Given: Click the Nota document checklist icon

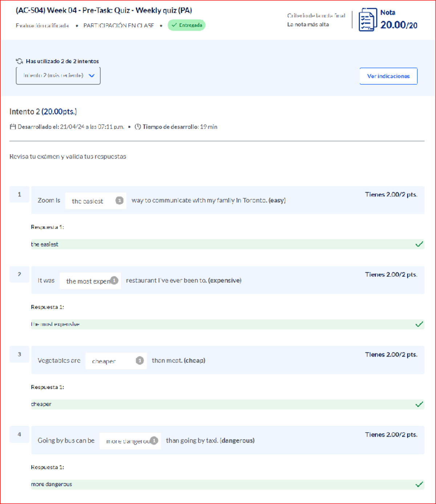Looking at the screenshot, I should 368,20.
